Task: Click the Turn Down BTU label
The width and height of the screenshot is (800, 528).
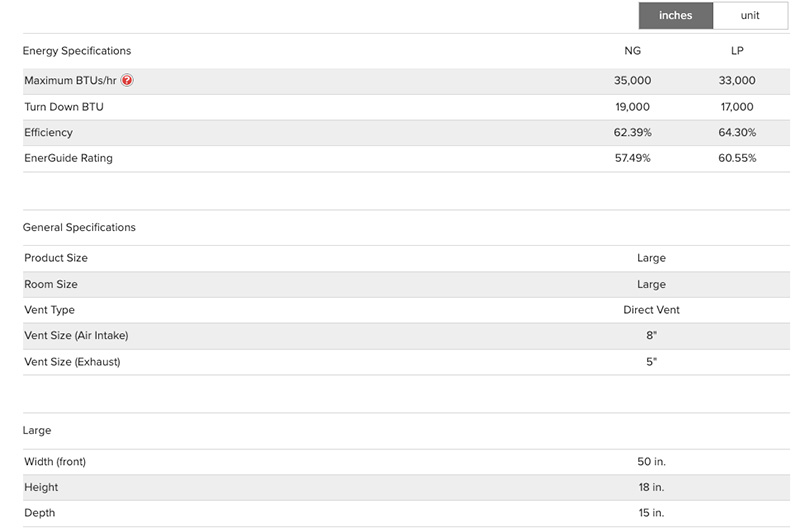Action: pos(67,107)
